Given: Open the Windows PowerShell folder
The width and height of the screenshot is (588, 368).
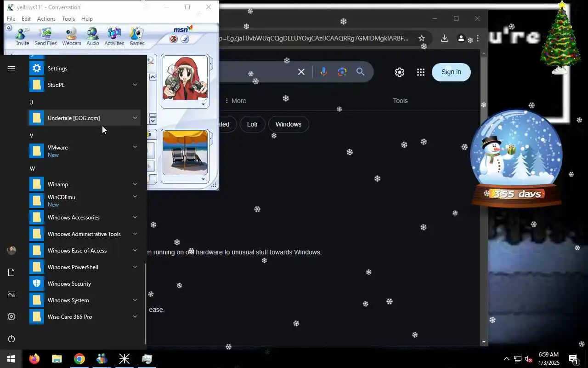Looking at the screenshot, I should coord(85,267).
